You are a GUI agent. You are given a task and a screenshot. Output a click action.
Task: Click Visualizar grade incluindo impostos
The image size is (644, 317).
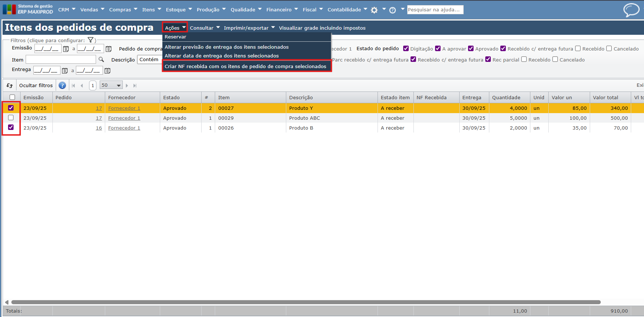click(x=322, y=28)
